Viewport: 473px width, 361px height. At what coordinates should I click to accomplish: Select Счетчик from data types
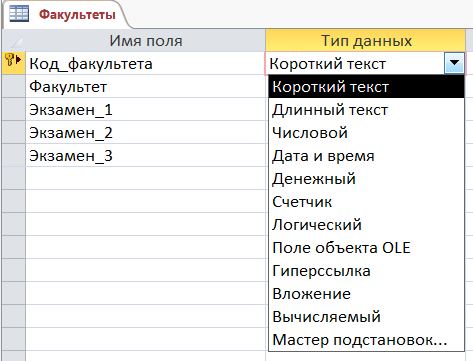(366, 202)
